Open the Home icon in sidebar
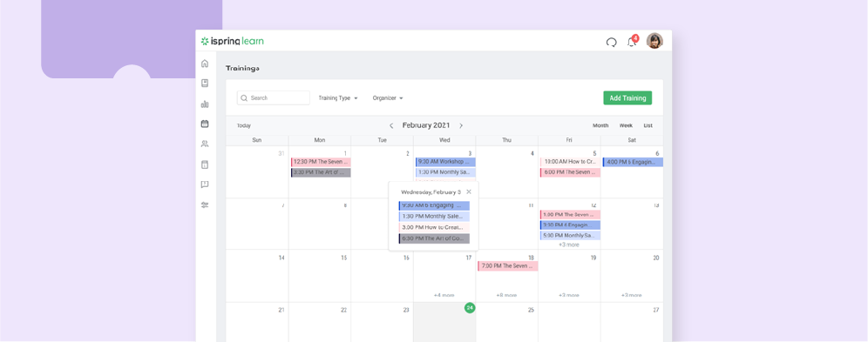Image resolution: width=868 pixels, height=342 pixels. (x=205, y=64)
